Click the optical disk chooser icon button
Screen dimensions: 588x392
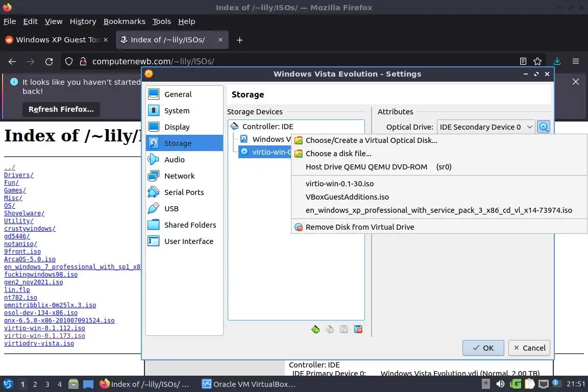click(x=544, y=127)
